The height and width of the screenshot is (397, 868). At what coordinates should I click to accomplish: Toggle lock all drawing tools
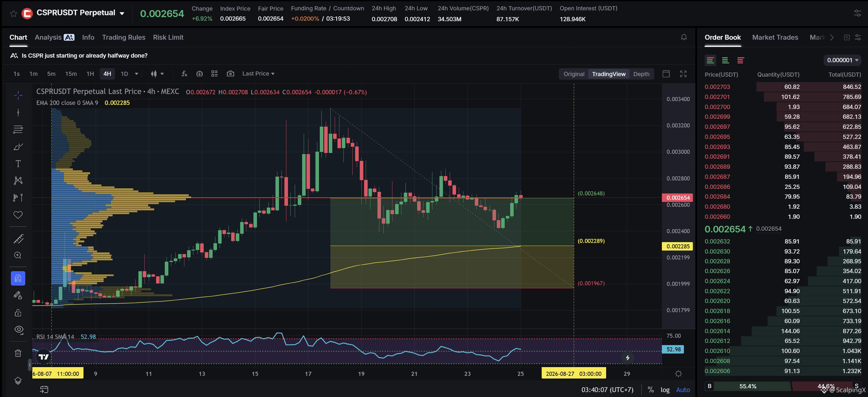tap(18, 313)
